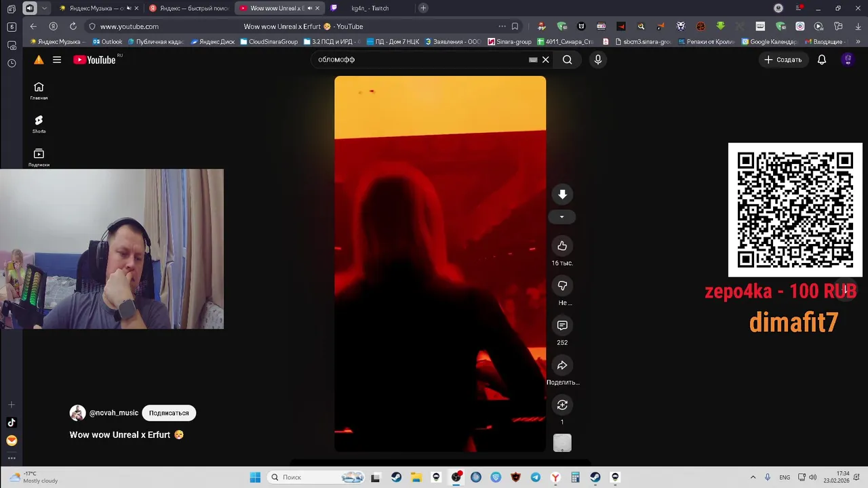This screenshot has width=868, height=488.
Task: Open the Outlook bookmark
Action: point(107,42)
